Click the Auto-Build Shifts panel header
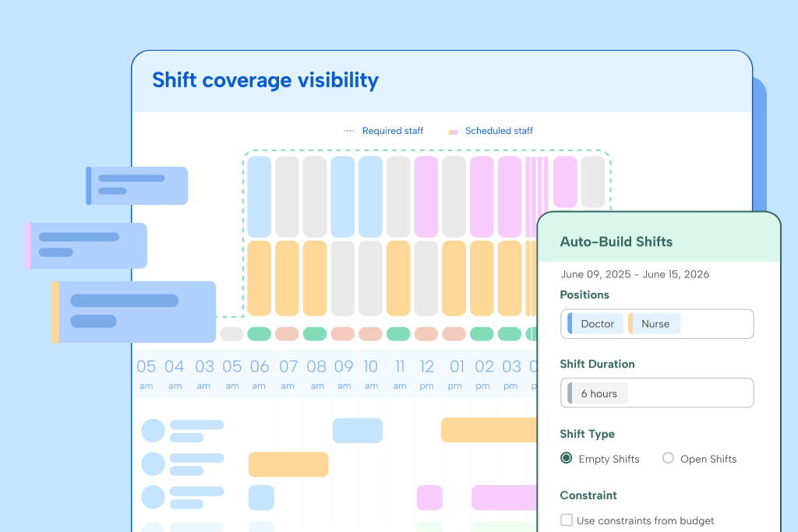The image size is (798, 532). click(x=616, y=242)
